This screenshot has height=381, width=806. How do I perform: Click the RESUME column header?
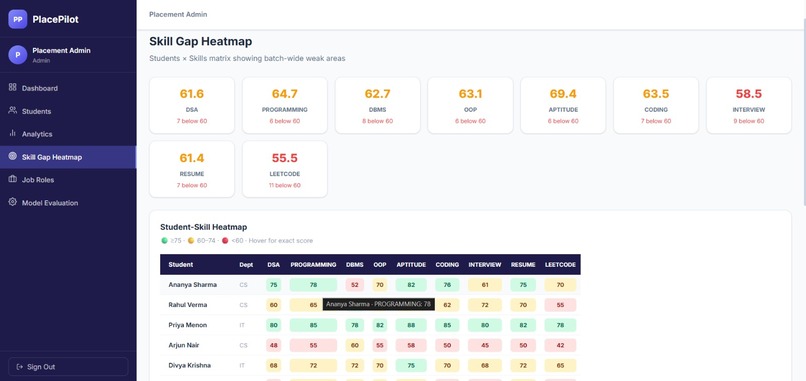pyautogui.click(x=523, y=265)
